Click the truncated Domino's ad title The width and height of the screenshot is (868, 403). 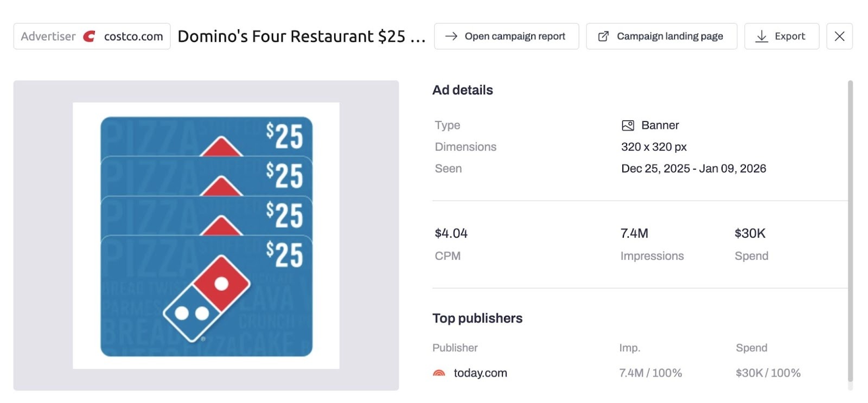pos(302,36)
